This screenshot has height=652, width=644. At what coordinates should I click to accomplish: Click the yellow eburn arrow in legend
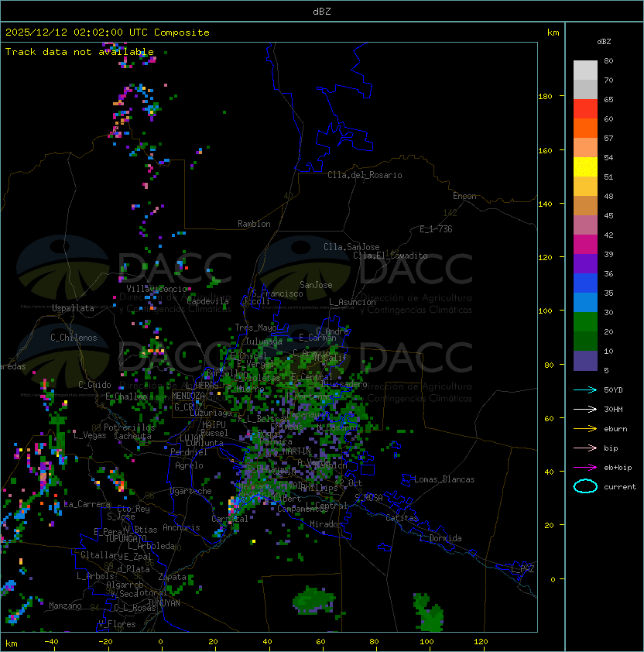coord(585,429)
